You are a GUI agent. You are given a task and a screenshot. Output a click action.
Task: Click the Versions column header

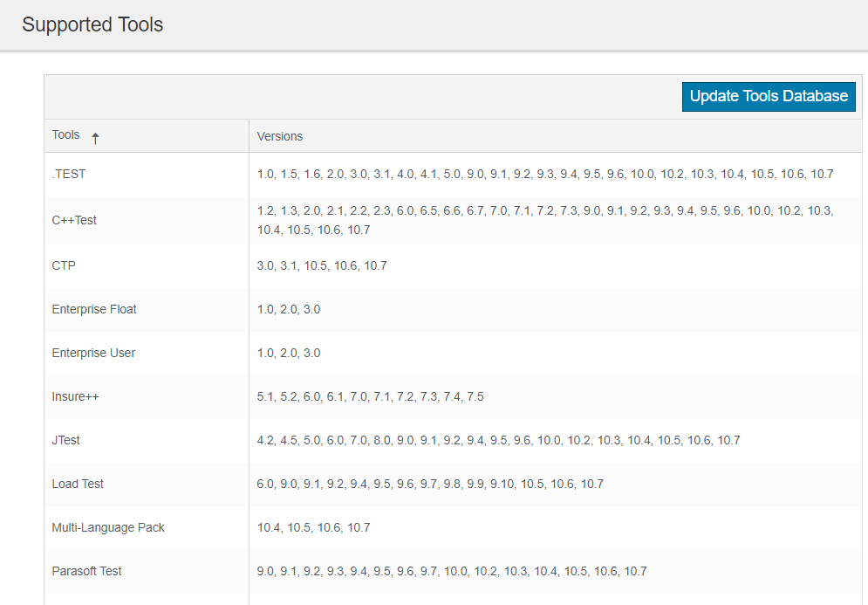pos(279,136)
